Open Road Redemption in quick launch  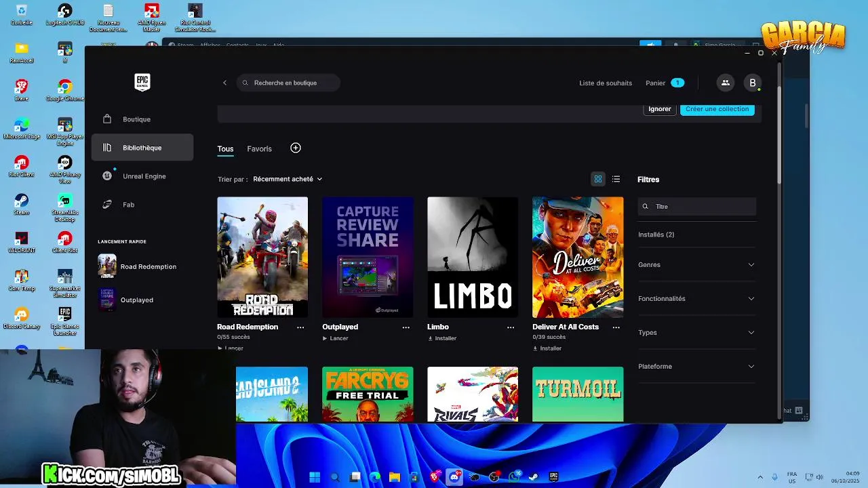click(x=138, y=266)
